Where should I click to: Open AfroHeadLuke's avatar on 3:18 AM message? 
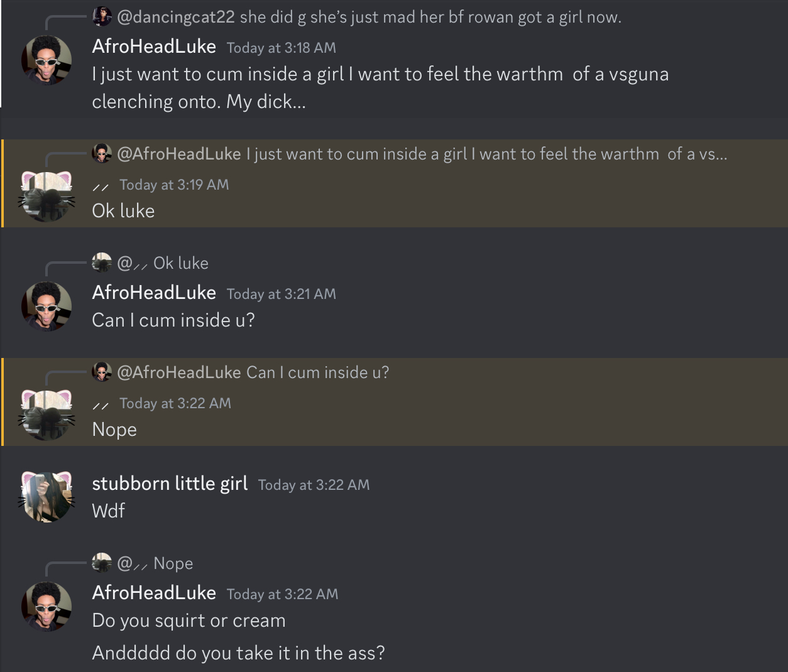point(47,60)
